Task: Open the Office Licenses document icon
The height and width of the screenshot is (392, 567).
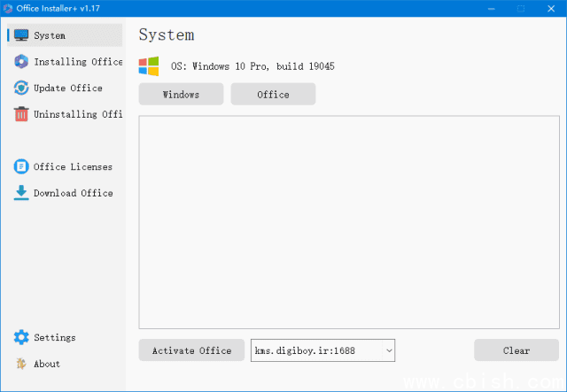Action: [21, 166]
